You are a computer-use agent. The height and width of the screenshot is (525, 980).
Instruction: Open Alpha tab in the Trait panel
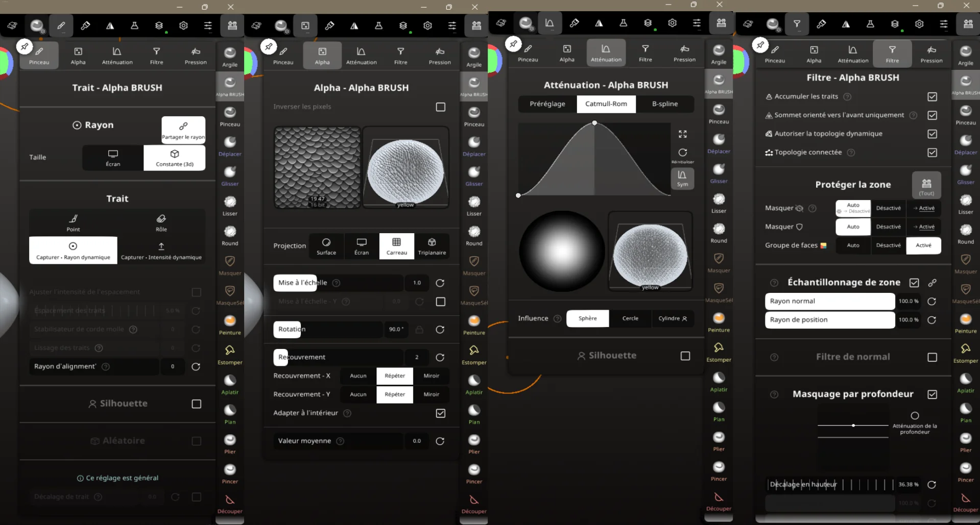tap(78, 56)
